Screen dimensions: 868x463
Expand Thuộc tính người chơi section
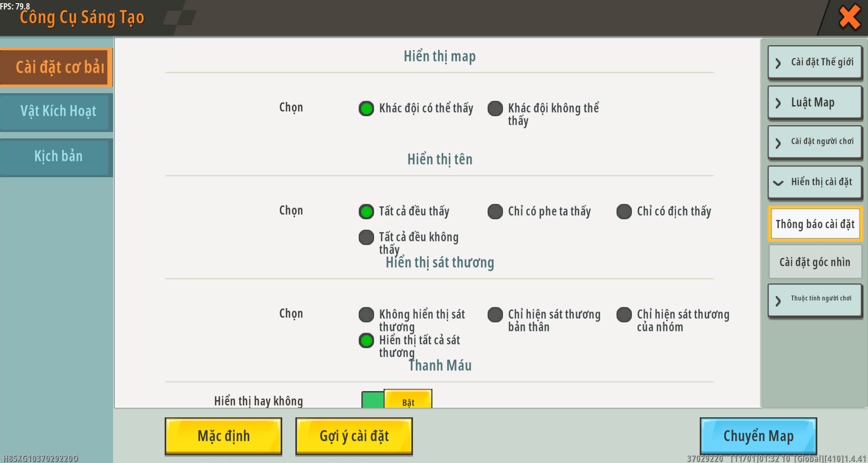[815, 299]
